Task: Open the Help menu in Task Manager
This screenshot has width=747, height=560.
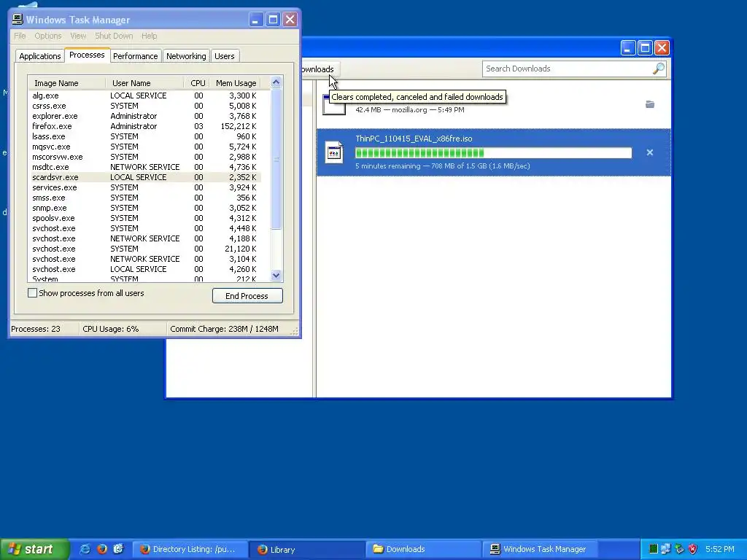Action: click(149, 36)
